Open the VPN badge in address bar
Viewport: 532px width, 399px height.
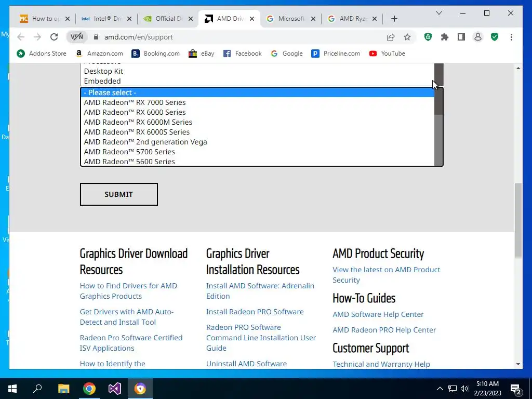click(x=77, y=37)
